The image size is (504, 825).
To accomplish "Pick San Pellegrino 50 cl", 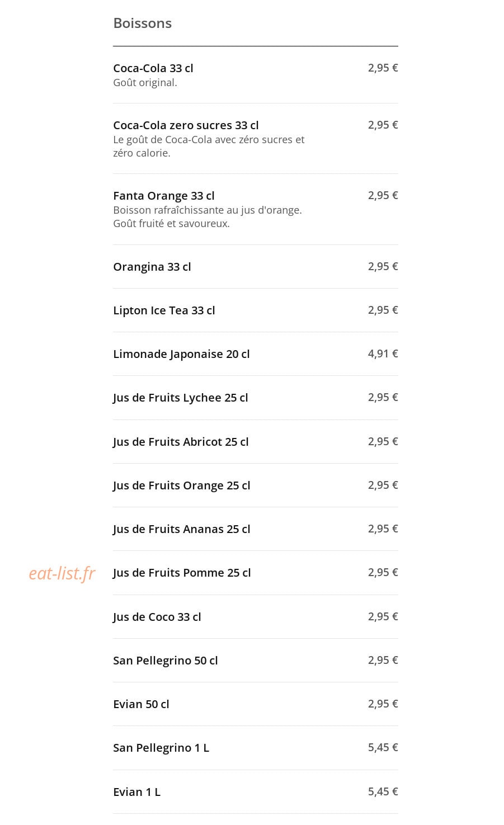I will [x=255, y=661].
